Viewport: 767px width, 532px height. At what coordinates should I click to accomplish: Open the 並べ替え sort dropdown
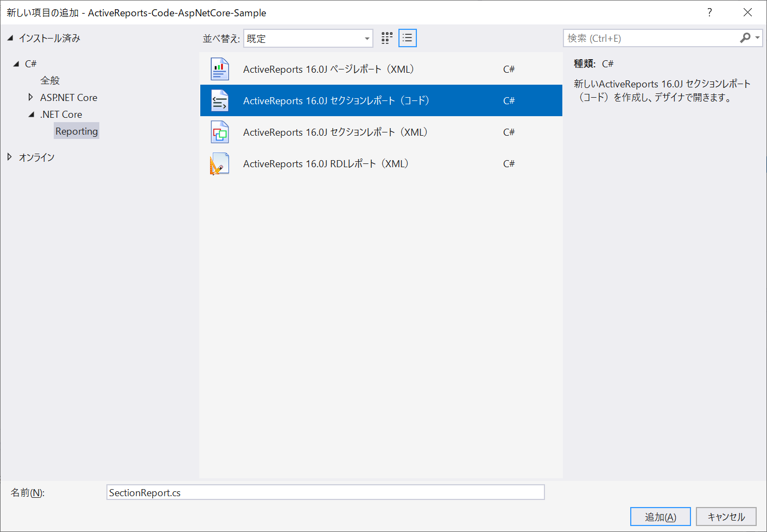pyautogui.click(x=308, y=39)
